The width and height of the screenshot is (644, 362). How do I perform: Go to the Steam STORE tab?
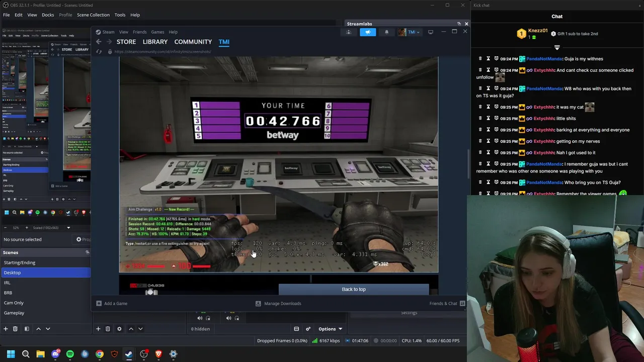pos(126,42)
